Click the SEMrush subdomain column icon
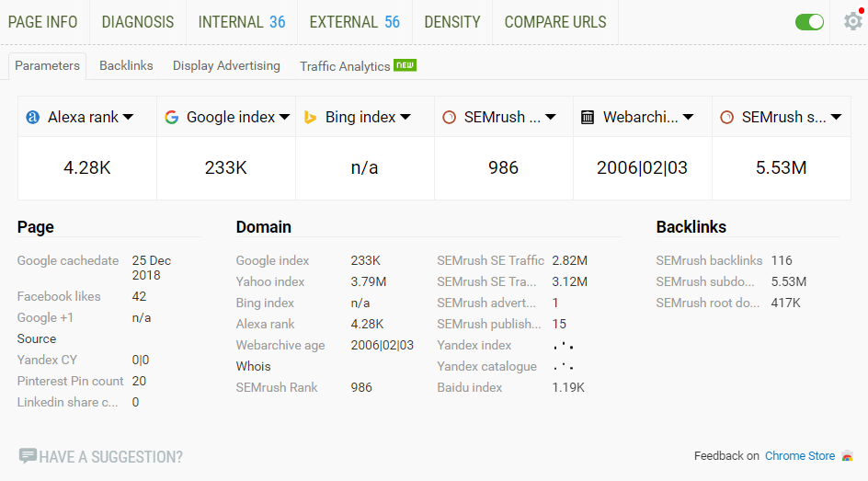The width and height of the screenshot is (868, 481). (726, 117)
